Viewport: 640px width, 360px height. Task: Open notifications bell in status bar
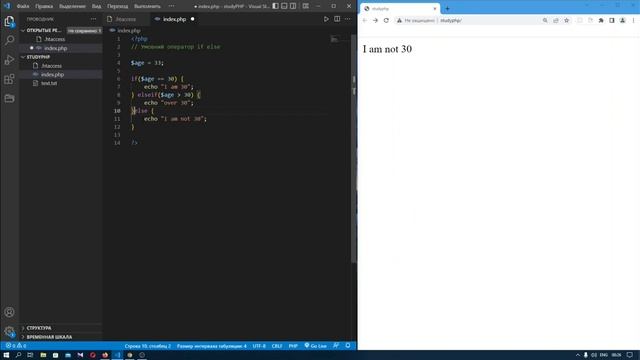[x=348, y=346]
